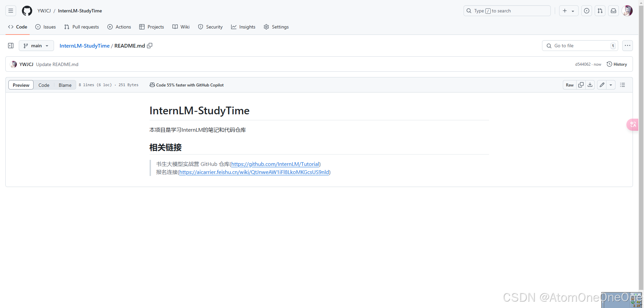
Task: Open the notifications inbox icon
Action: (x=613, y=11)
